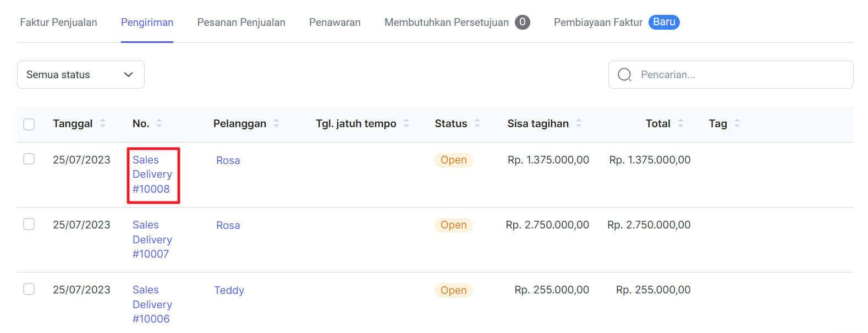Click the sort arrows beside No. column
Image resolution: width=868 pixels, height=333 pixels.
click(159, 123)
